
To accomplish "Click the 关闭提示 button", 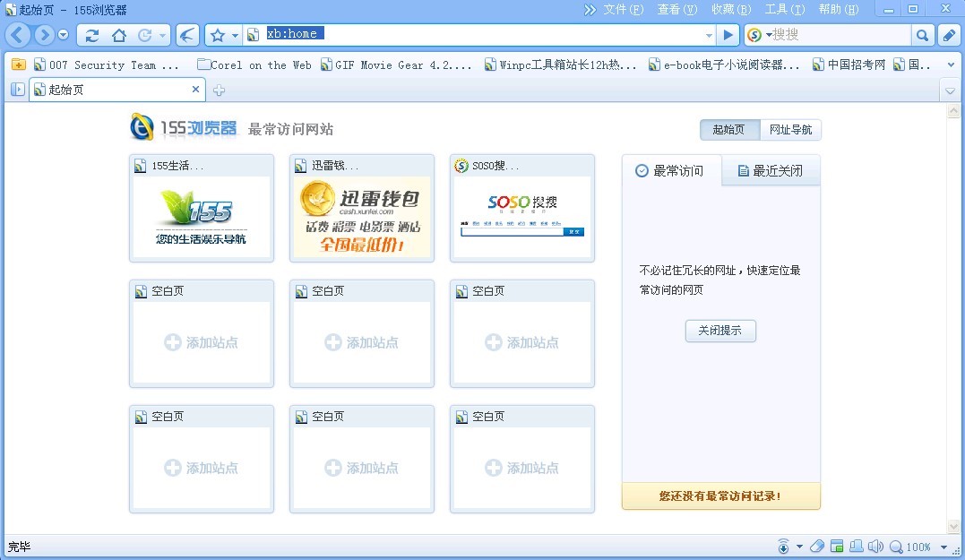I will (720, 330).
